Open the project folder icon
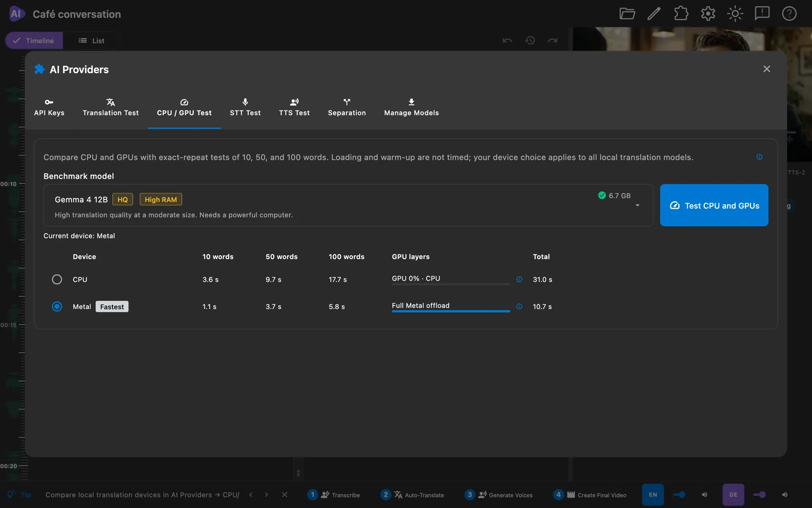Image resolution: width=812 pixels, height=508 pixels. 627,14
